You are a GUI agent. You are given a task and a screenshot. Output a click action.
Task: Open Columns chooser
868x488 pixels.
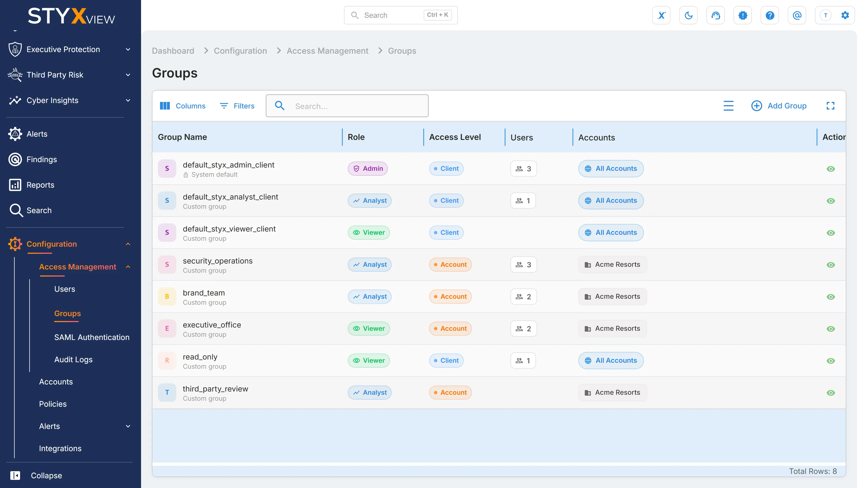pos(182,106)
